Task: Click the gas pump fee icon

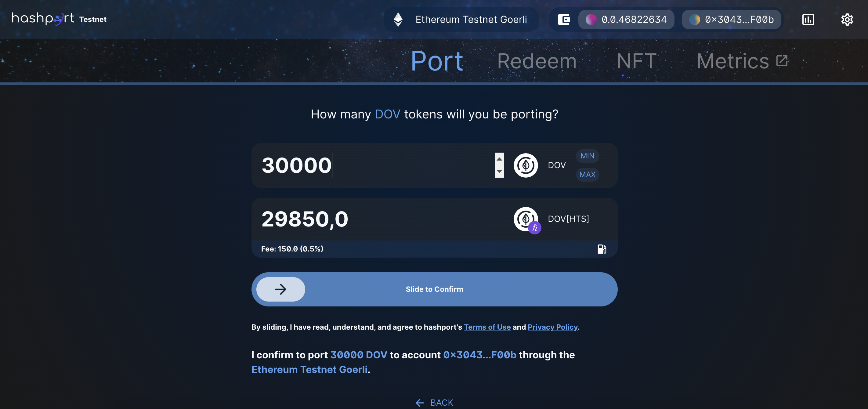Action: click(602, 249)
